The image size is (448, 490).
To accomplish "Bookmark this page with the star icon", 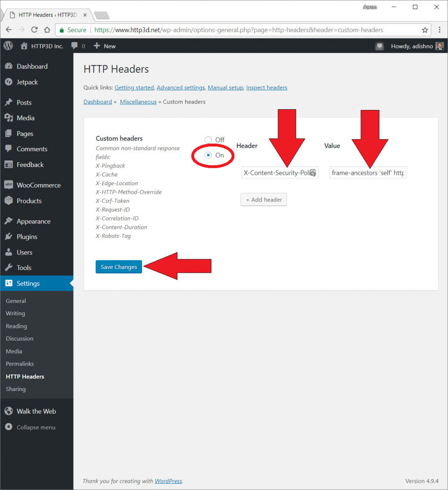I will point(425,30).
